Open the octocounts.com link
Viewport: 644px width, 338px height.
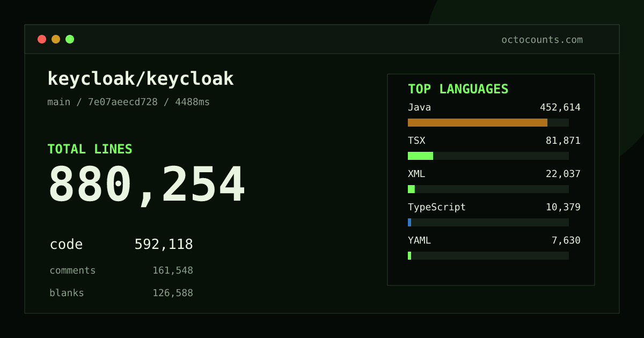542,40
